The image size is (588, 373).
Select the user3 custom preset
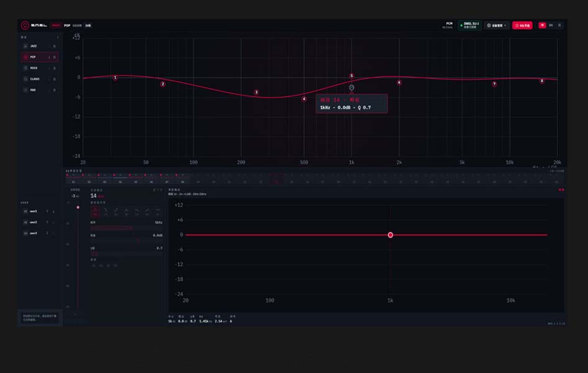[39, 233]
